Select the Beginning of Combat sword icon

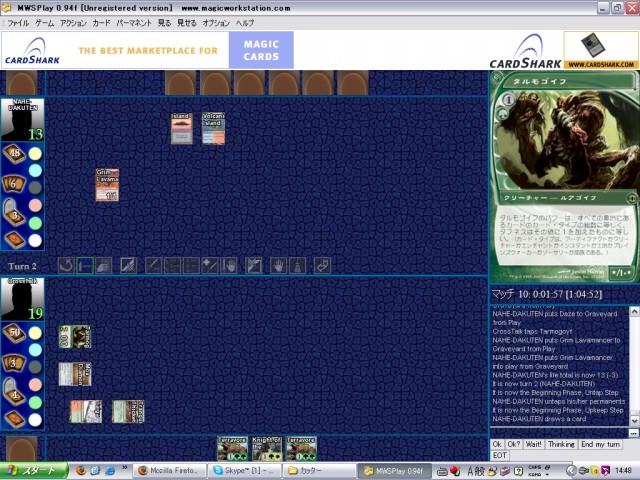coord(153,266)
